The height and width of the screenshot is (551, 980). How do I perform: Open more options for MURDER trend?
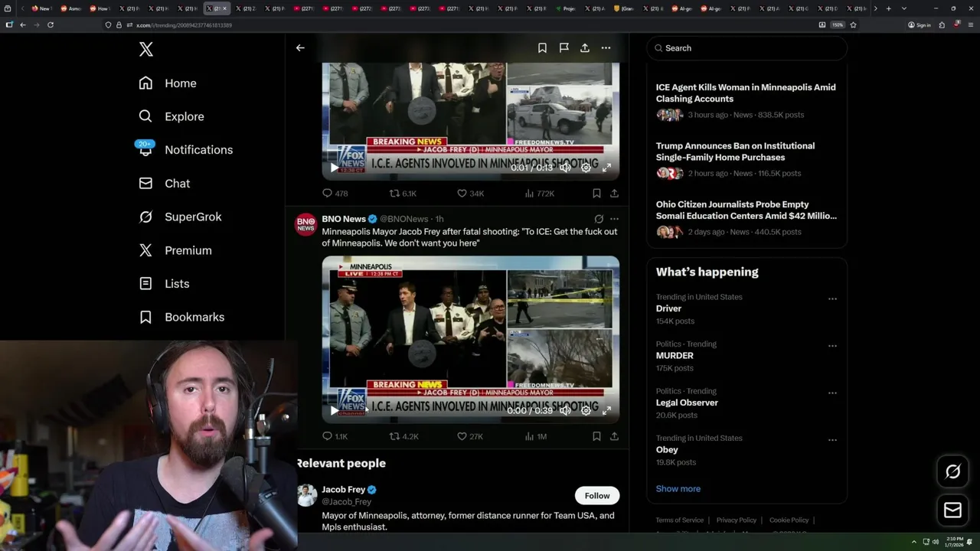tap(832, 346)
